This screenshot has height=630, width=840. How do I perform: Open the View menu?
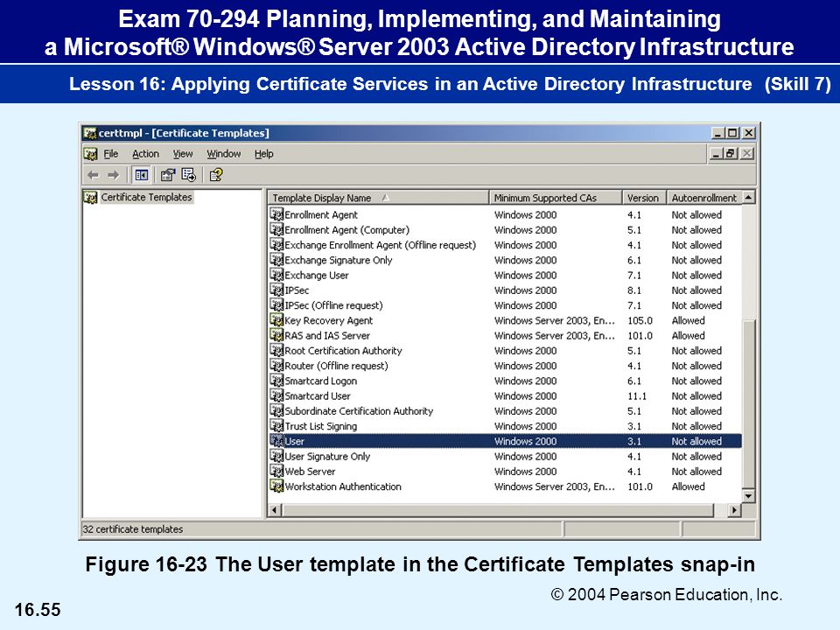(183, 154)
